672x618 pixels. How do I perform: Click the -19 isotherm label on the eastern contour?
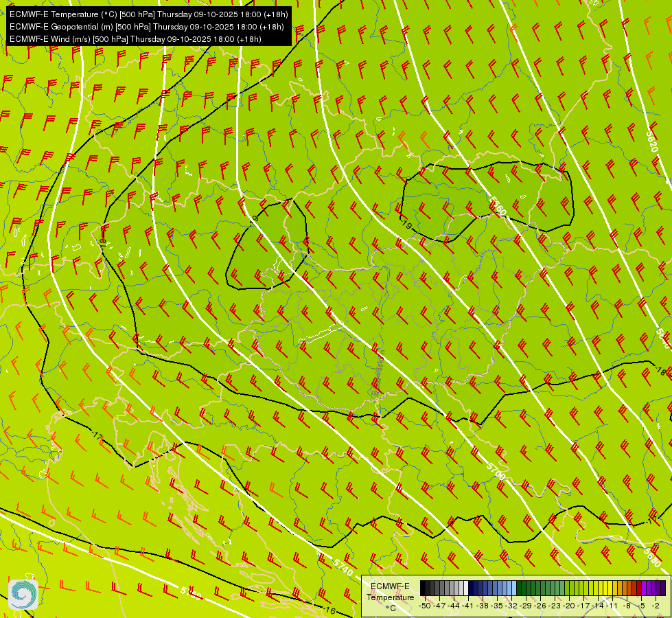(x=406, y=225)
